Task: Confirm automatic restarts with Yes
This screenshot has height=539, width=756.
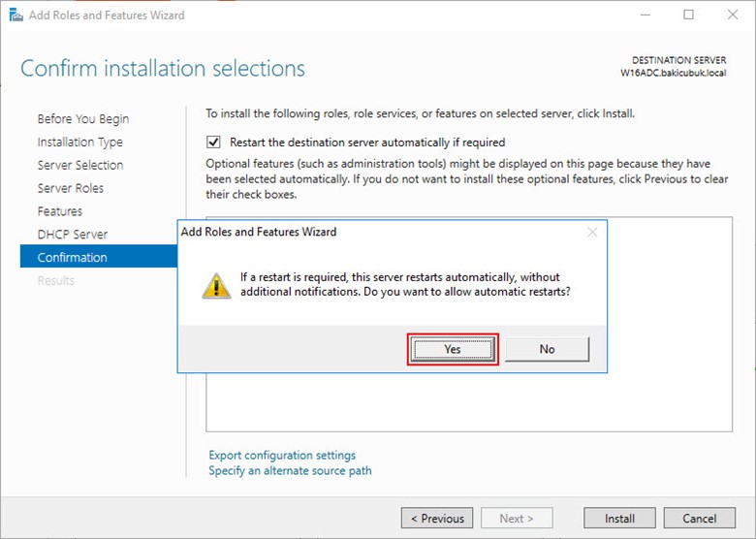Action: tap(453, 349)
